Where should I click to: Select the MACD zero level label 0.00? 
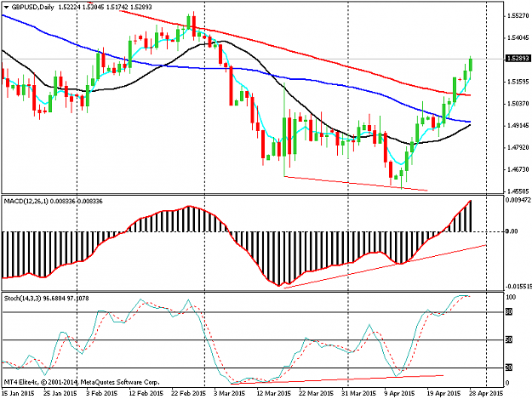pyautogui.click(x=512, y=231)
